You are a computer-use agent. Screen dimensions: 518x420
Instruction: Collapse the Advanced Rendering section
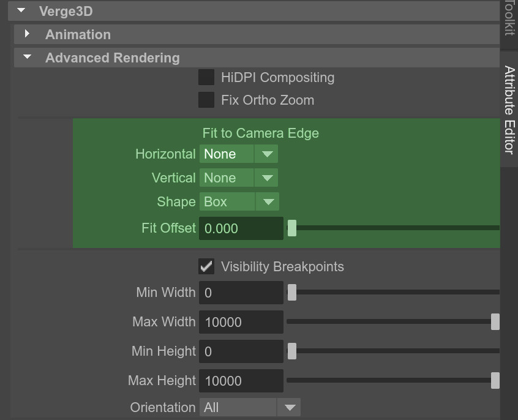tap(28, 57)
